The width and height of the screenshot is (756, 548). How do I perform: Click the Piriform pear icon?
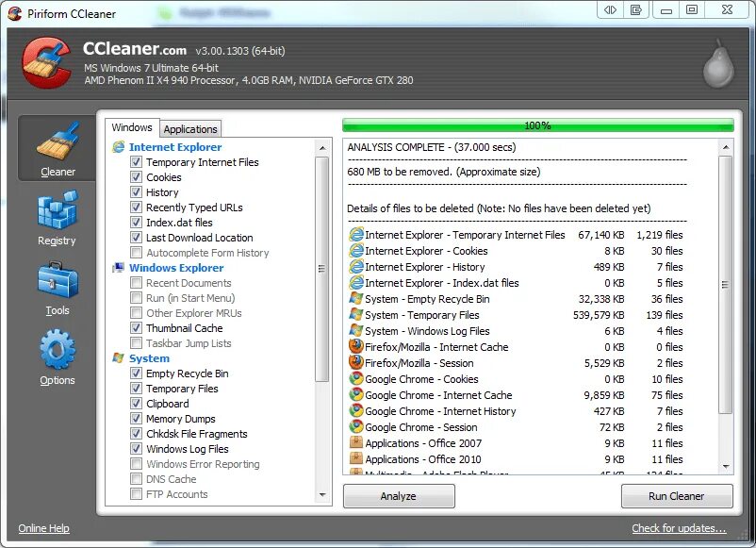718,65
